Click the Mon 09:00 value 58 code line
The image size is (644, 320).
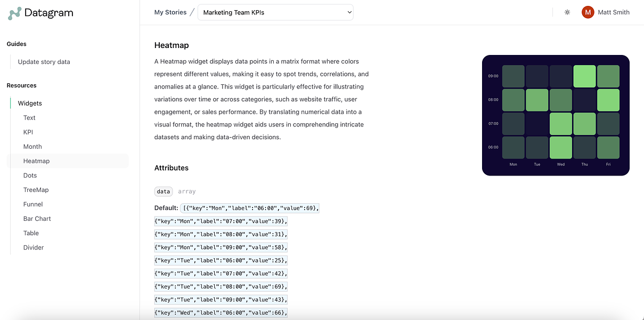pos(221,247)
